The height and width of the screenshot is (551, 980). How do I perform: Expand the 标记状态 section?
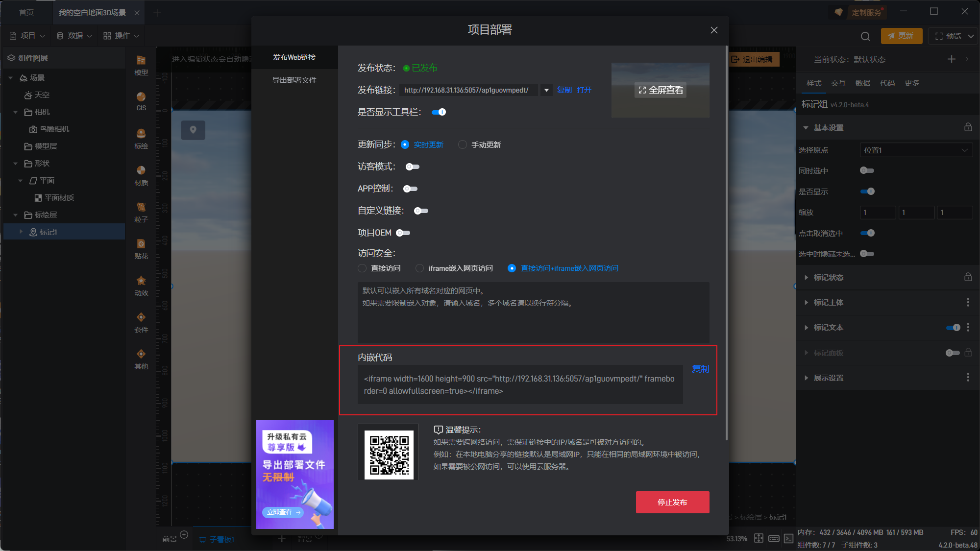pos(828,278)
